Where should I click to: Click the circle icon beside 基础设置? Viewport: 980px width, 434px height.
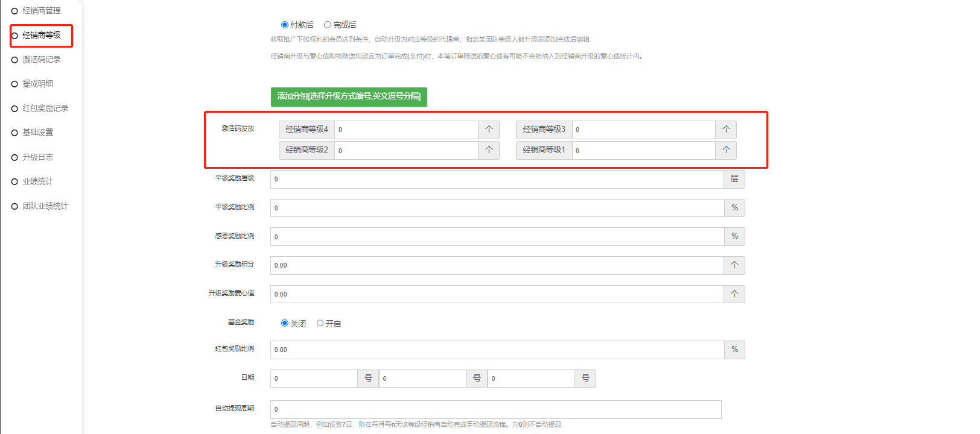[x=14, y=133]
